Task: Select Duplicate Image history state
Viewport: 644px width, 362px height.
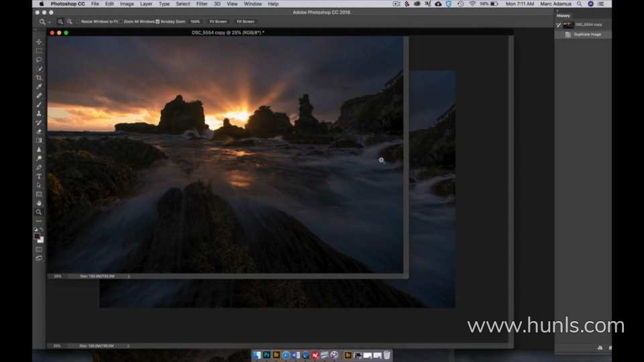Action: point(586,34)
